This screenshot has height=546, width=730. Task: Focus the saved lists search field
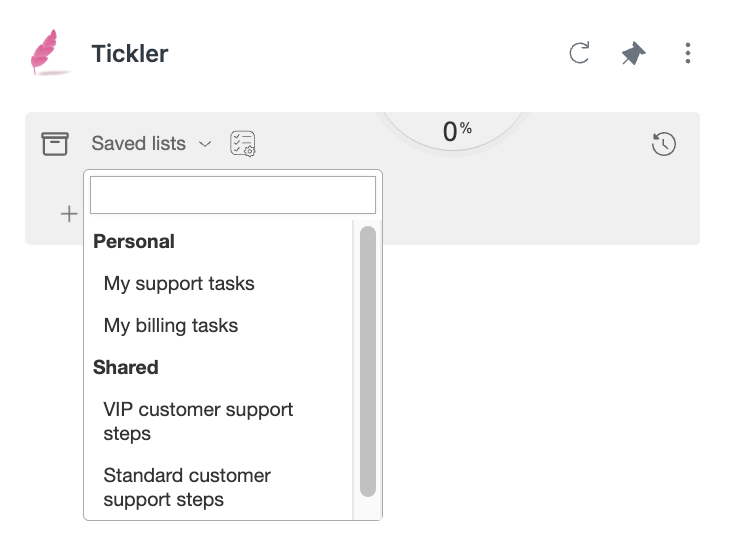233,195
